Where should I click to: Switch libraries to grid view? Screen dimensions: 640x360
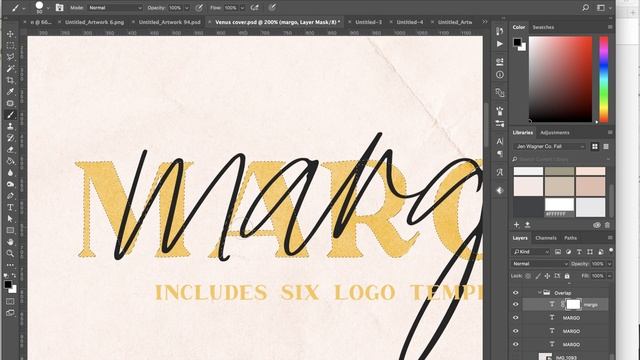[x=595, y=146]
